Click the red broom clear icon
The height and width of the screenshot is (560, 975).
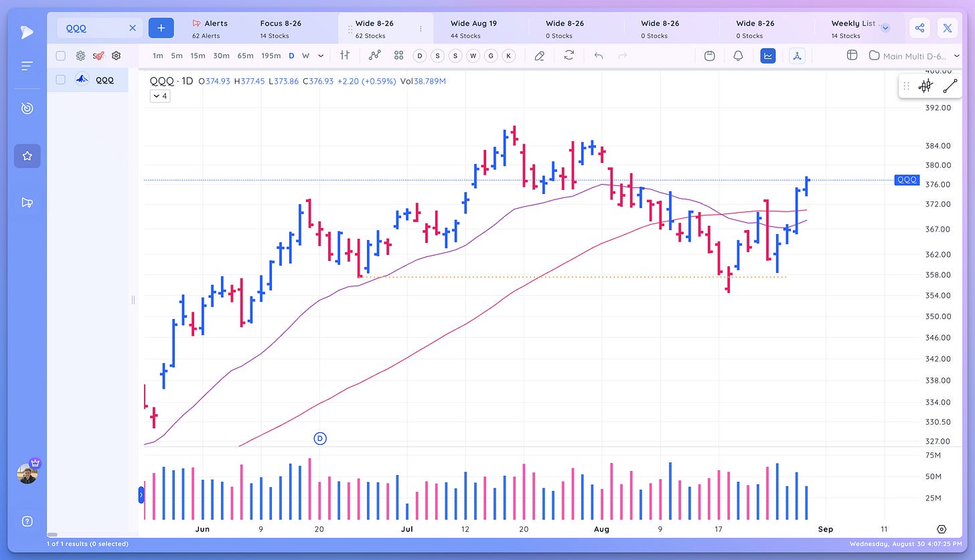pos(98,56)
